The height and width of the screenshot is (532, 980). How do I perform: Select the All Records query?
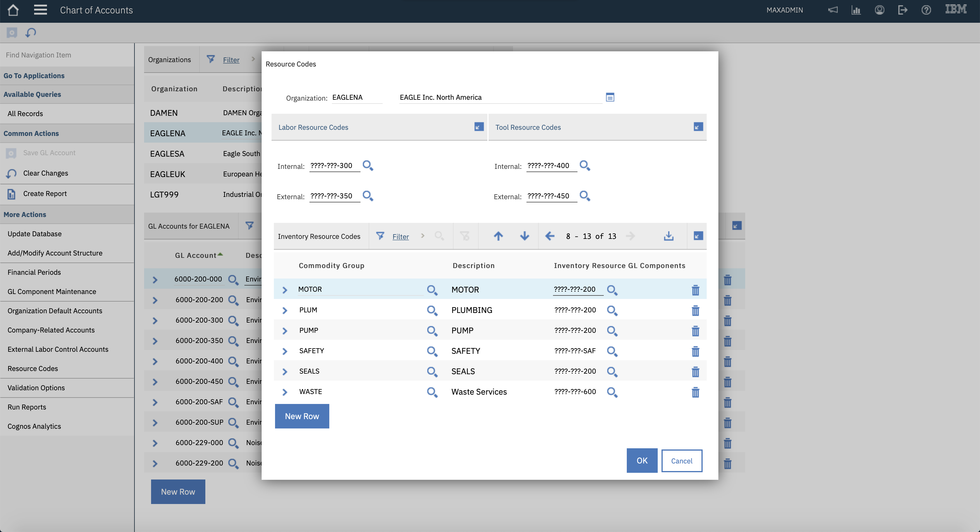pos(25,113)
